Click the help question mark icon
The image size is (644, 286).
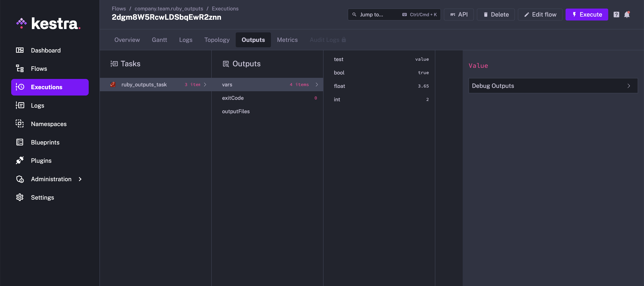616,15
